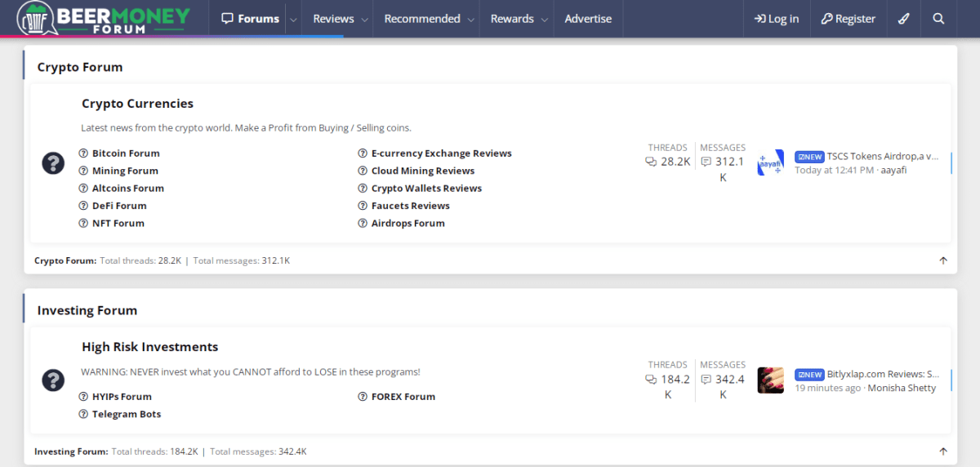Open the Investing Forum category heading

coord(87,310)
